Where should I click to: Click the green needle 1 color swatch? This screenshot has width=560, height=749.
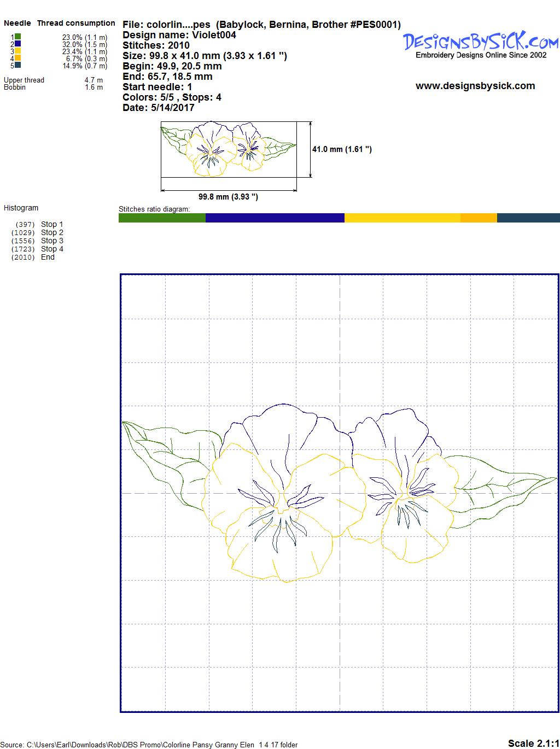coord(18,37)
